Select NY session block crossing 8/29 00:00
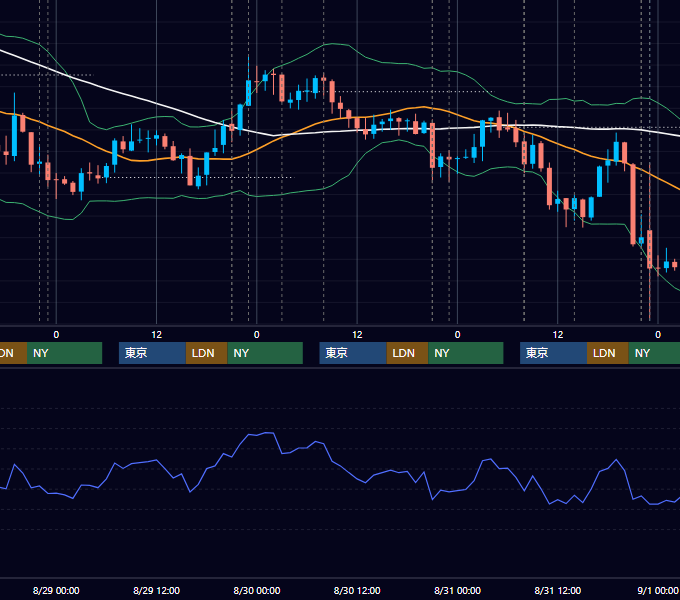This screenshot has width=680, height=600. pyautogui.click(x=64, y=353)
